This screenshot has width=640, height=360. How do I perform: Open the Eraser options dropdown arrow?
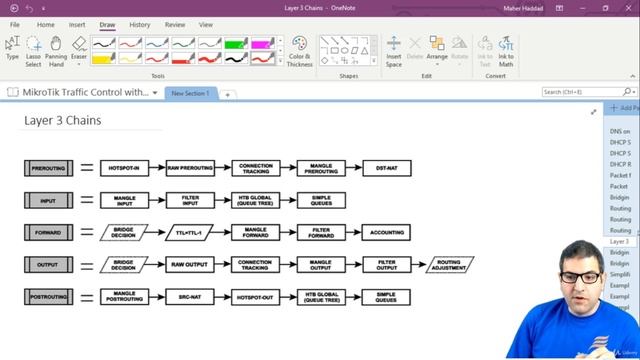(x=79, y=64)
